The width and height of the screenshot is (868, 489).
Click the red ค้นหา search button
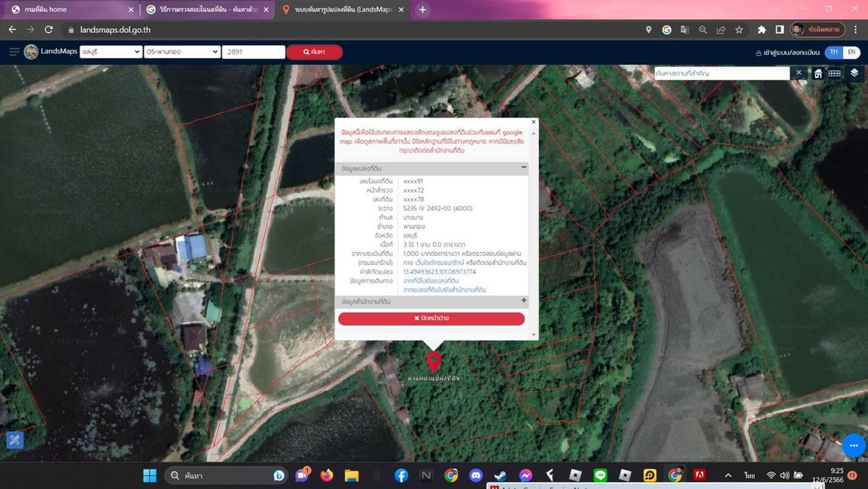(314, 52)
